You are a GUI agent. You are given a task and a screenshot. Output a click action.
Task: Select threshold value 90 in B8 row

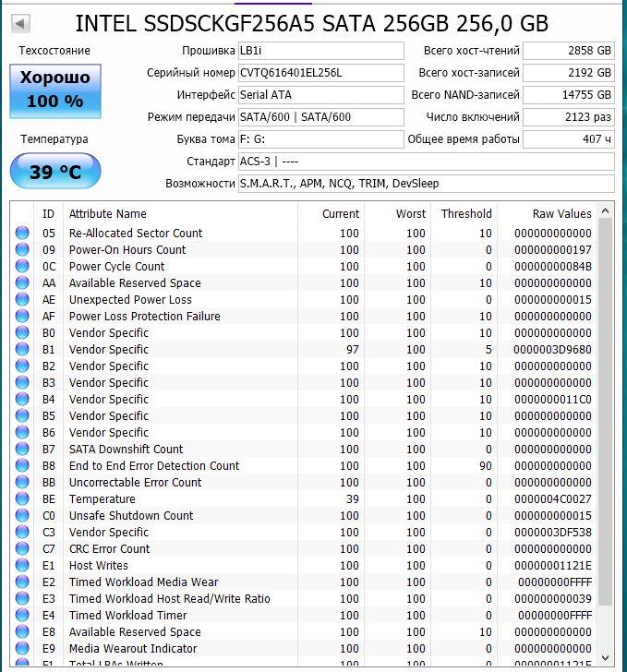pos(486,466)
